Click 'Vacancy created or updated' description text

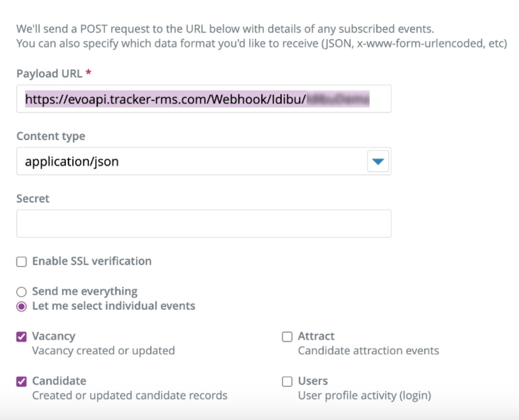tap(103, 351)
